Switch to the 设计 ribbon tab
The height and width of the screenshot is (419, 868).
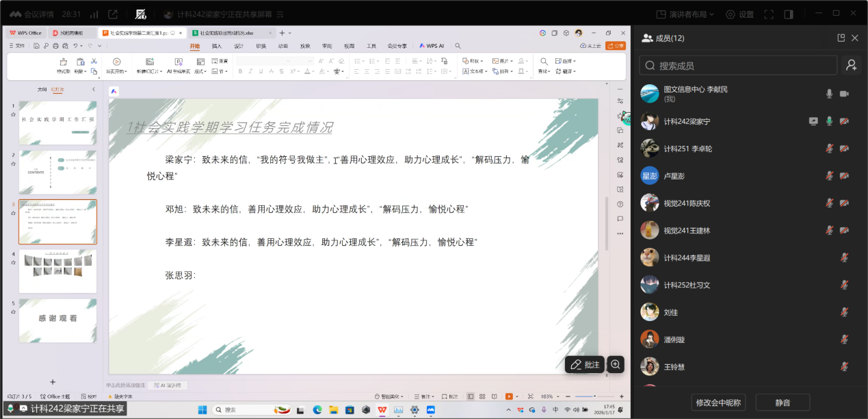pyautogui.click(x=239, y=46)
